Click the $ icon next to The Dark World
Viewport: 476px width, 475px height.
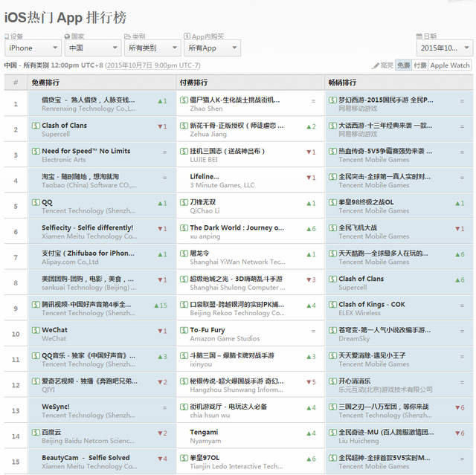(x=184, y=228)
